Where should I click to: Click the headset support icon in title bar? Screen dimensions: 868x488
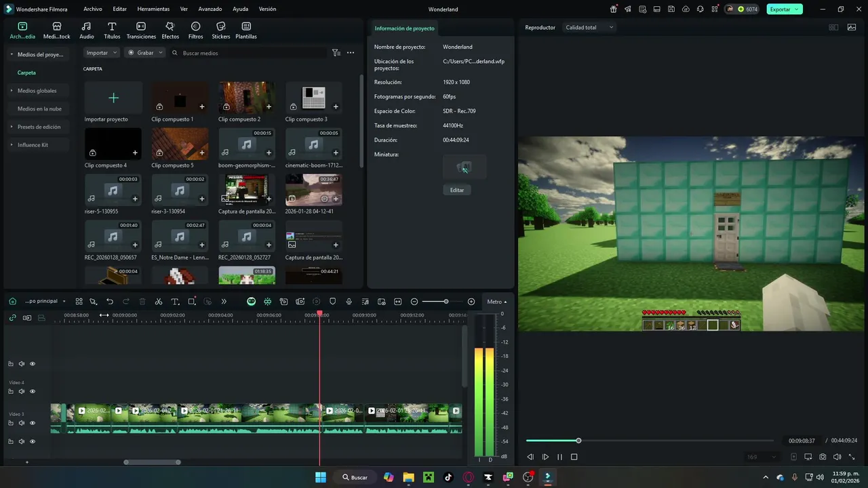[700, 9]
